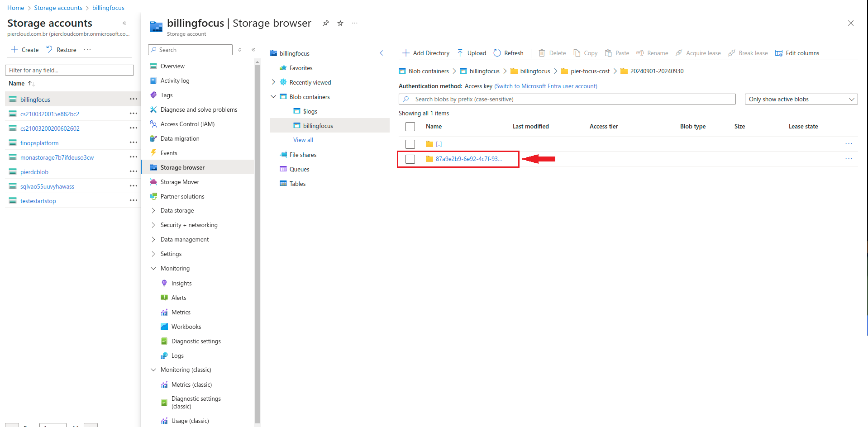This screenshot has height=427, width=868.
Task: Open the 'Only show active blobs' dropdown
Action: (801, 99)
